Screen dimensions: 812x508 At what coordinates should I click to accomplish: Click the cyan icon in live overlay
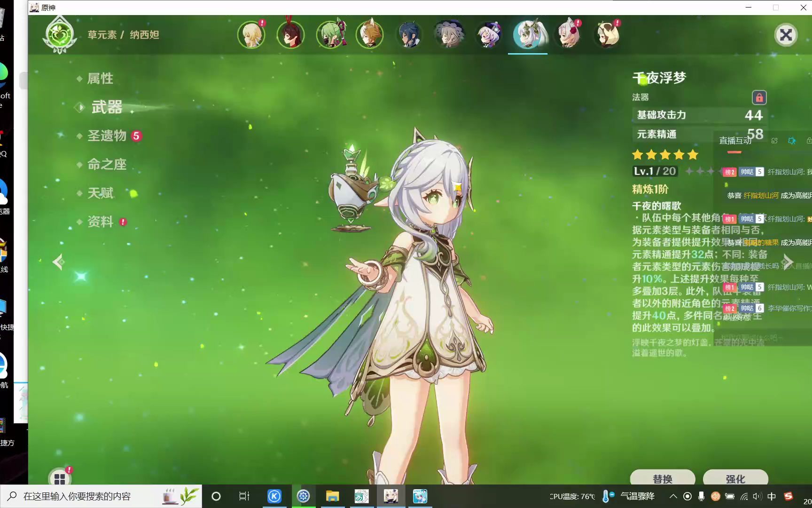(x=792, y=141)
